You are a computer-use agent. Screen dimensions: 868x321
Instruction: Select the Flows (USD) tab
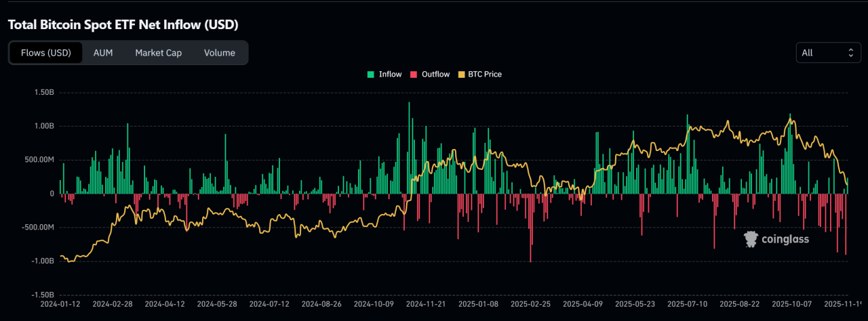tap(46, 53)
